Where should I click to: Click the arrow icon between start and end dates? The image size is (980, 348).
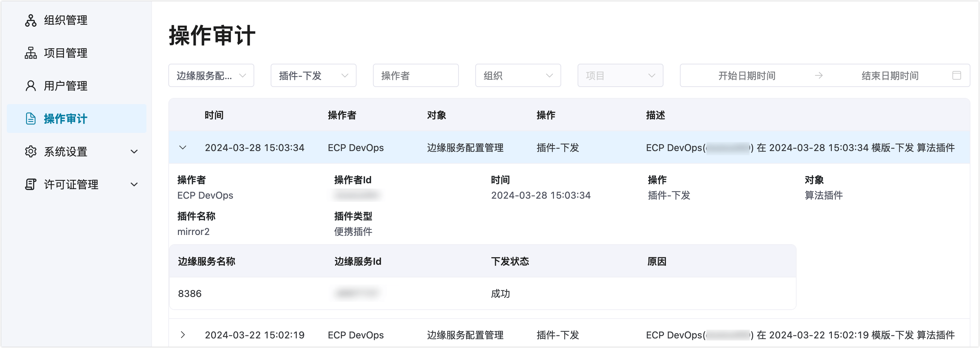click(819, 75)
